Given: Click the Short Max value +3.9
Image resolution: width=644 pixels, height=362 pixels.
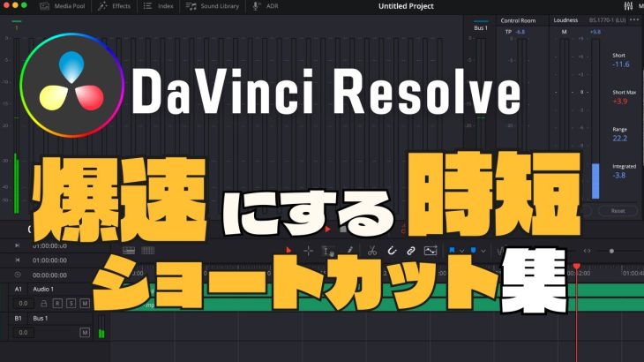Looking at the screenshot, I should (x=620, y=101).
